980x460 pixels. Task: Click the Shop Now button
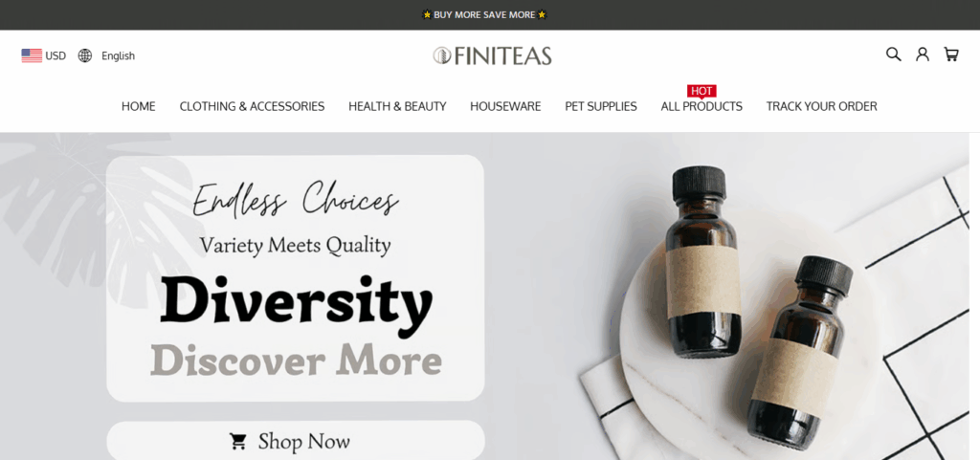tap(296, 441)
